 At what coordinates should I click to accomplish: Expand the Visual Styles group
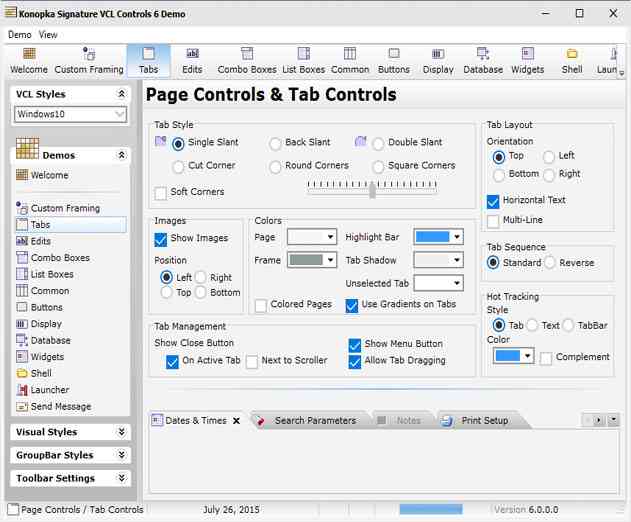[x=122, y=432]
